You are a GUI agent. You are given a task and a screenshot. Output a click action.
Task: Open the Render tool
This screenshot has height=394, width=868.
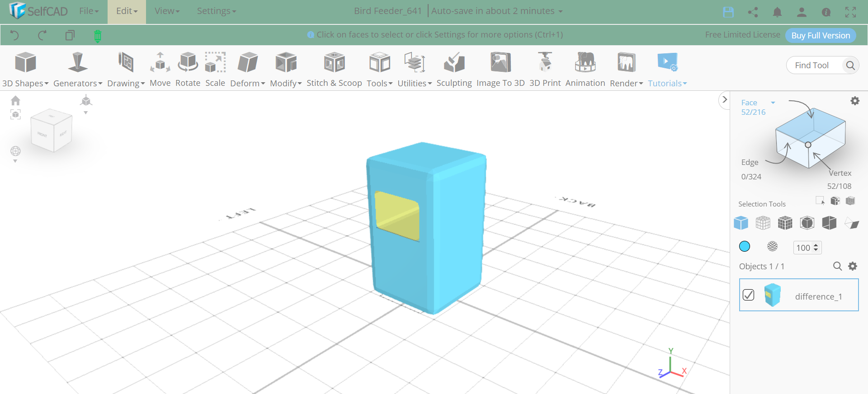[x=627, y=62]
